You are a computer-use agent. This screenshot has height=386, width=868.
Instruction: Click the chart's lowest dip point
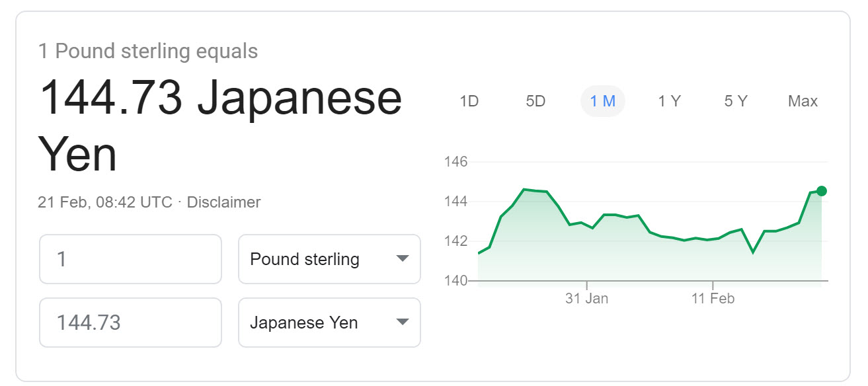click(x=752, y=252)
